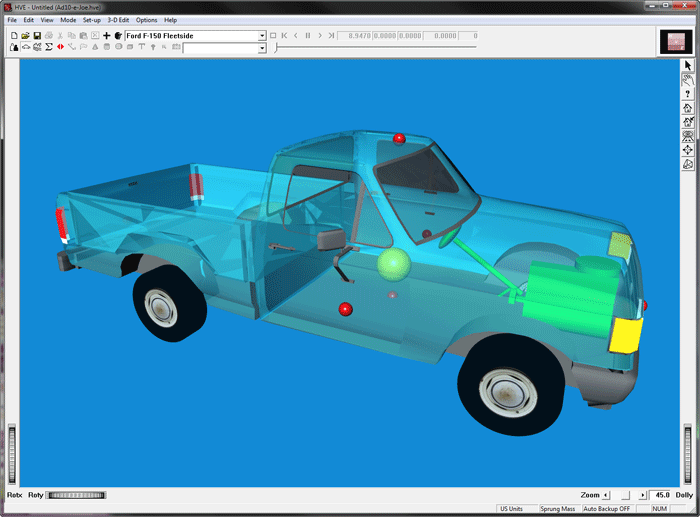700x517 pixels.
Task: Click the open folder icon
Action: pyautogui.click(x=25, y=36)
